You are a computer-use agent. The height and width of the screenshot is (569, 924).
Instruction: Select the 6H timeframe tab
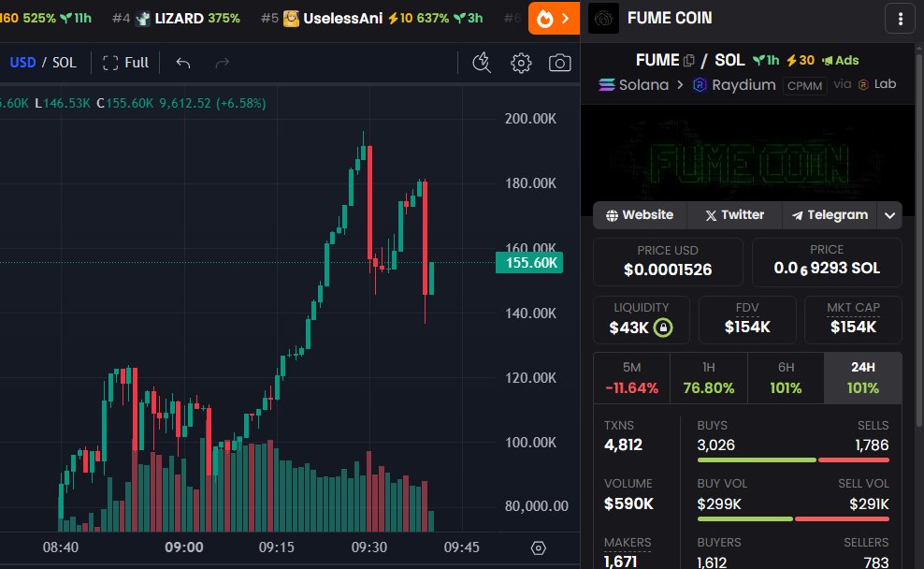coord(787,378)
